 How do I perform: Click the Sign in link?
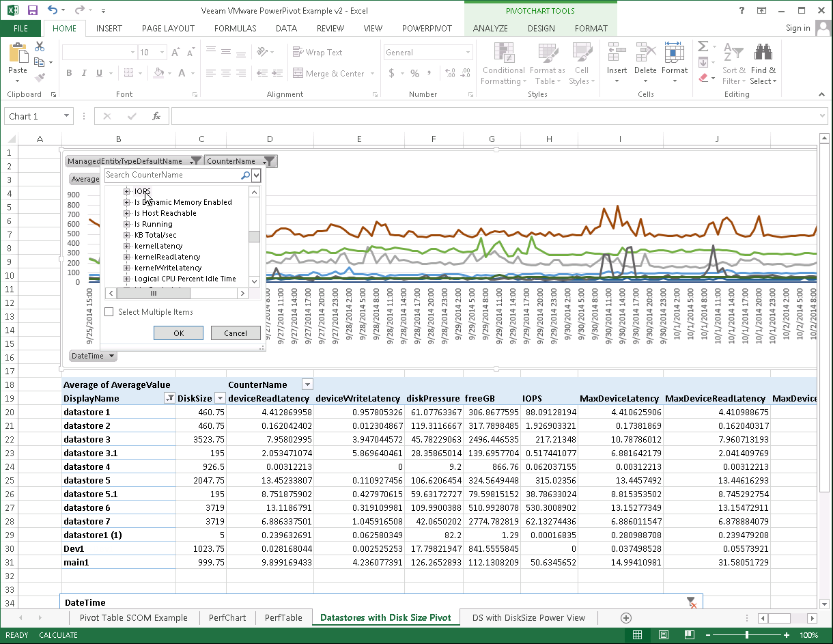pos(798,28)
